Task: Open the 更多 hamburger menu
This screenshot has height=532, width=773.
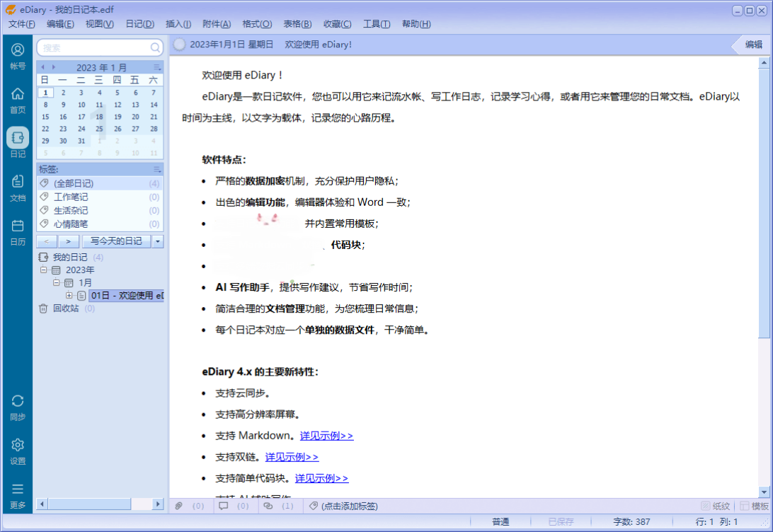Action: 18,495
